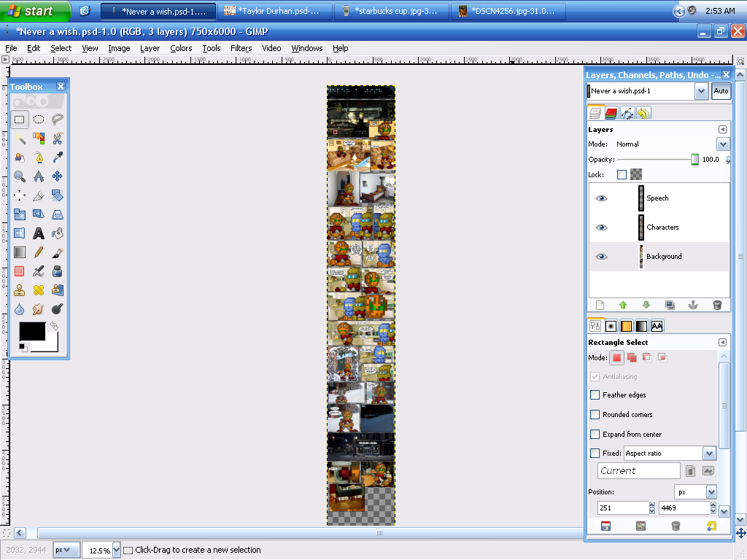This screenshot has width=747, height=560.
Task: Open the Fixed Aspect ratio dropdown
Action: (x=709, y=454)
